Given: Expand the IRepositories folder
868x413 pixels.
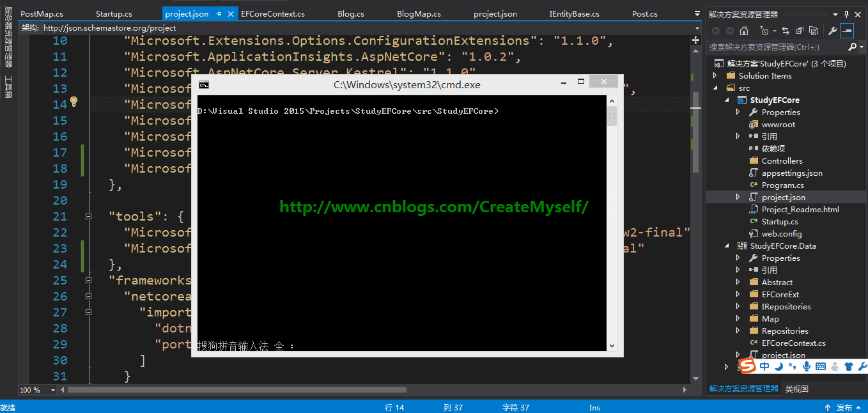Looking at the screenshot, I should click(x=738, y=306).
